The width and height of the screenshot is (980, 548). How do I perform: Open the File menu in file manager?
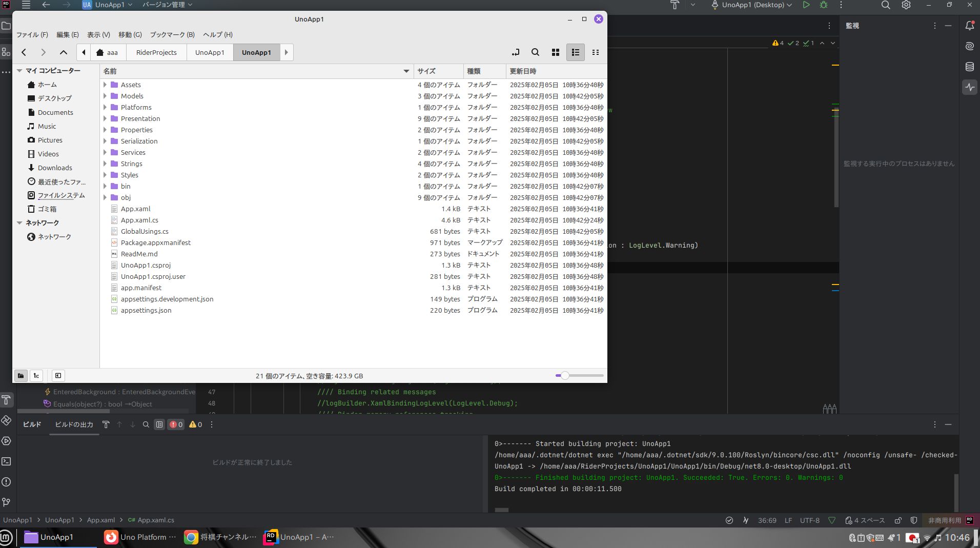32,35
